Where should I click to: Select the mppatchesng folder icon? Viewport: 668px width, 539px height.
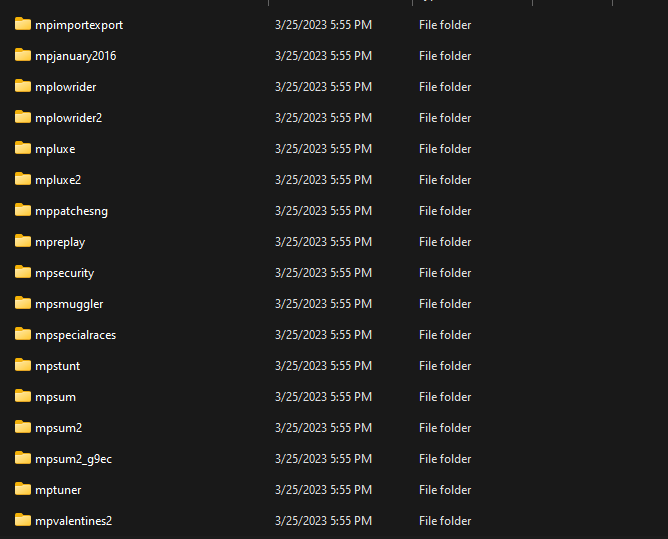tap(23, 210)
